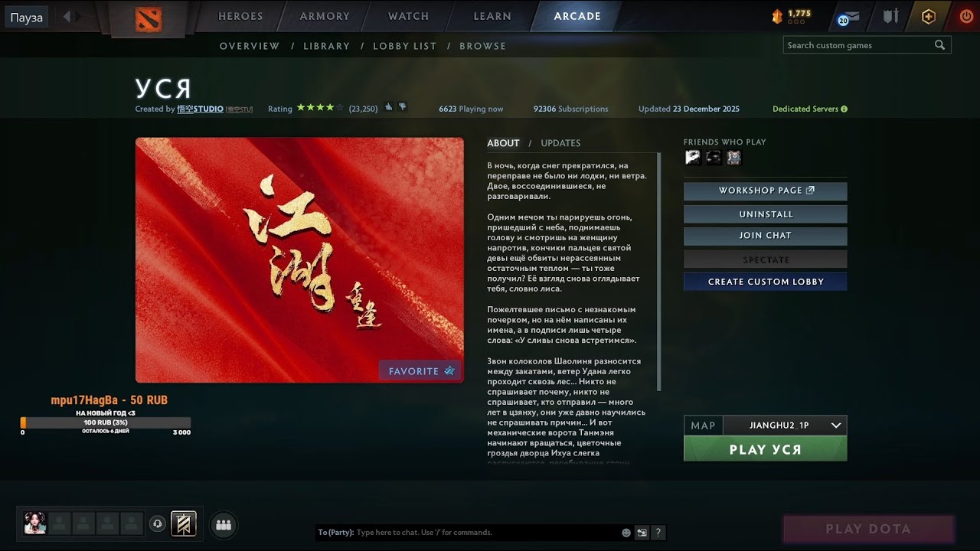Expand the MAP dropdown JIANGHU2_1P

pos(785,425)
